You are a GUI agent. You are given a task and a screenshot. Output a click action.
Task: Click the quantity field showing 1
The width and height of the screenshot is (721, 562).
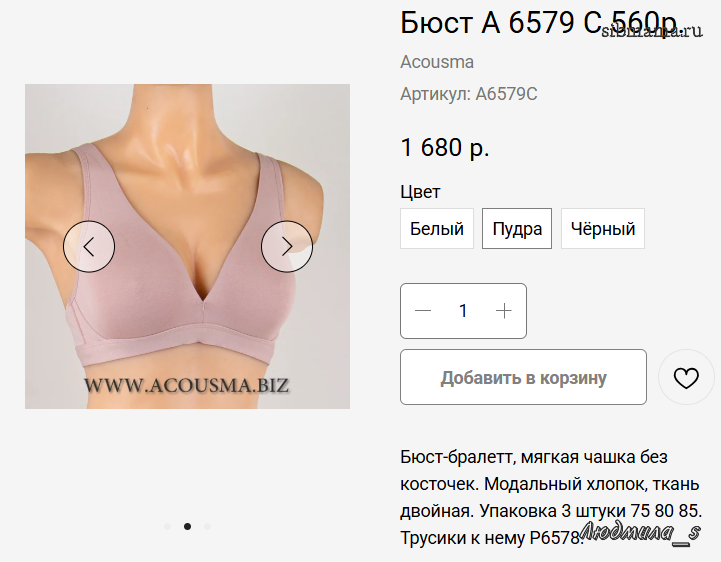tap(463, 311)
